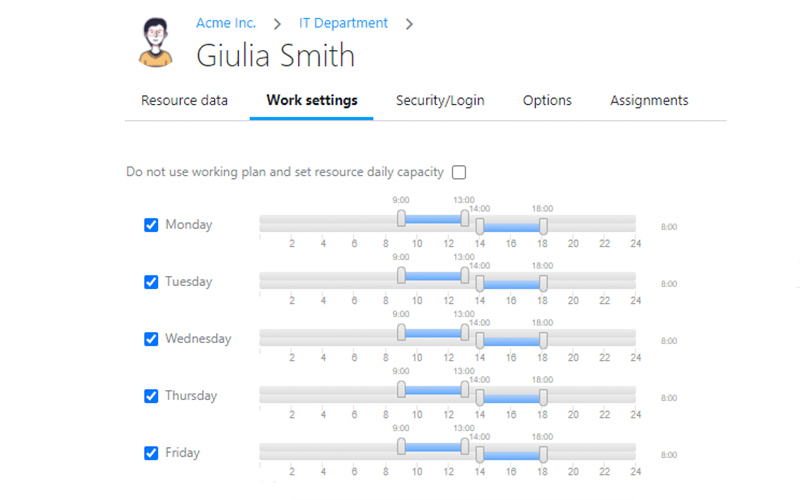
Task: Click Wednesday's 13:00 slider handle
Action: [464, 332]
